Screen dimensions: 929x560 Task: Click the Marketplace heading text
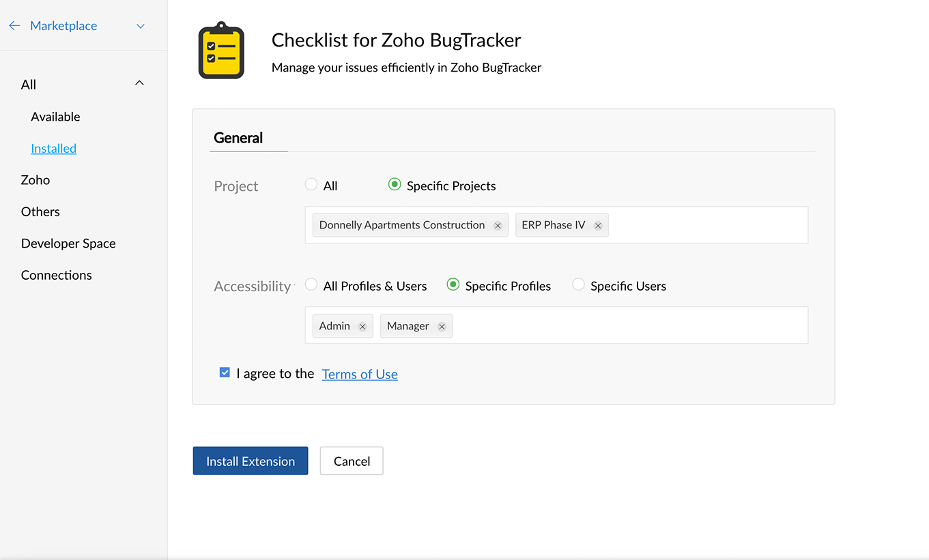pos(63,26)
